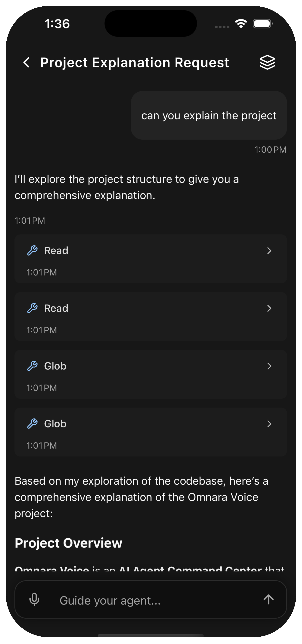Expand the last Glob tool call chevron
Viewport: 302px width, 644px height.
[269, 424]
